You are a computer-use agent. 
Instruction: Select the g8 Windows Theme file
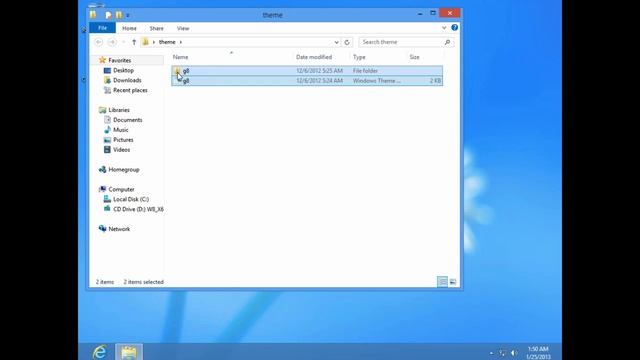pyautogui.click(x=307, y=81)
